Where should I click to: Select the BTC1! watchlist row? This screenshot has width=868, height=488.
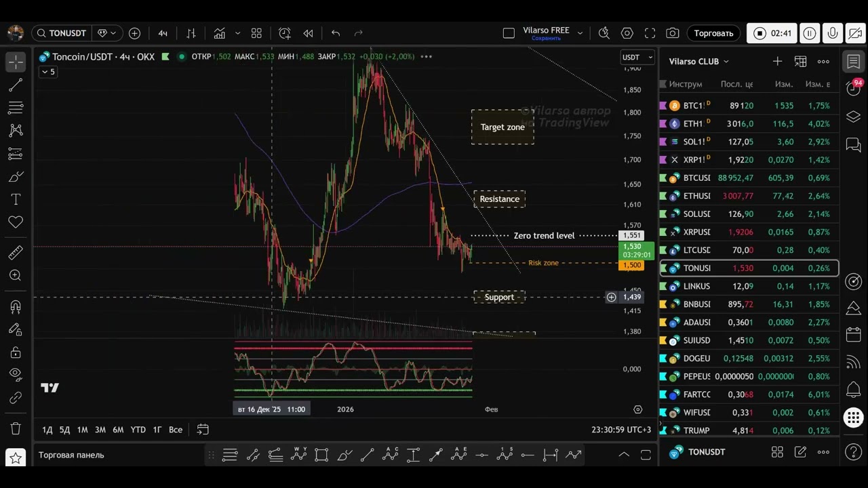point(749,106)
